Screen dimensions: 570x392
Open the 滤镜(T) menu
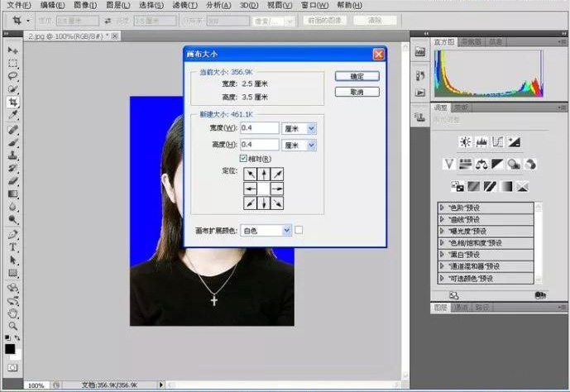click(x=185, y=5)
